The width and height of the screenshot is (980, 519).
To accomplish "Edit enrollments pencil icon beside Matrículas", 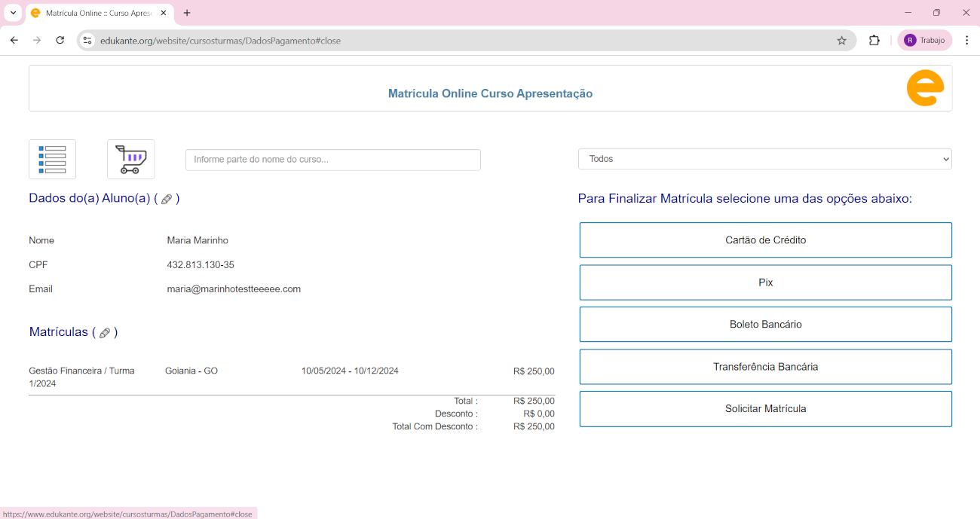I will pyautogui.click(x=105, y=333).
